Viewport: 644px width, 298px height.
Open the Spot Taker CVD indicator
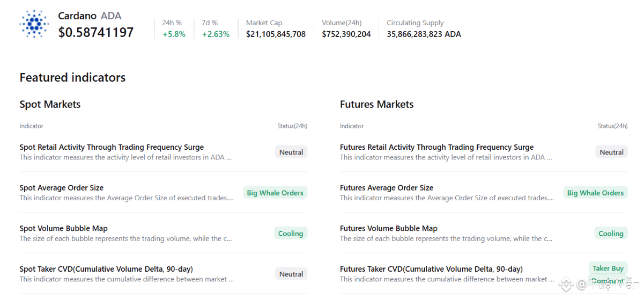click(106, 269)
